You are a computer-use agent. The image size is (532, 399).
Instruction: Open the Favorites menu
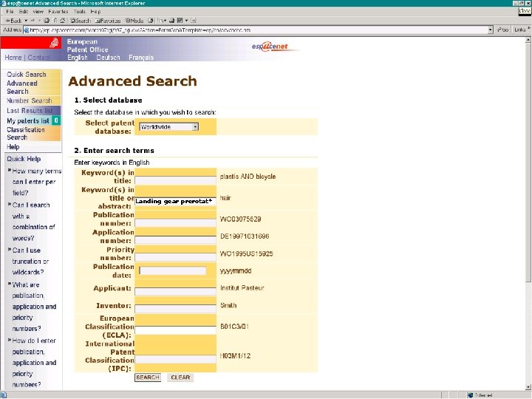point(58,12)
